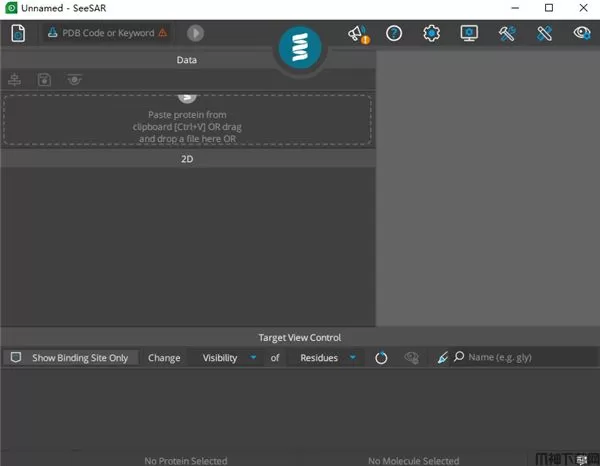
Task: Click the Data panel header
Action: coord(187,60)
